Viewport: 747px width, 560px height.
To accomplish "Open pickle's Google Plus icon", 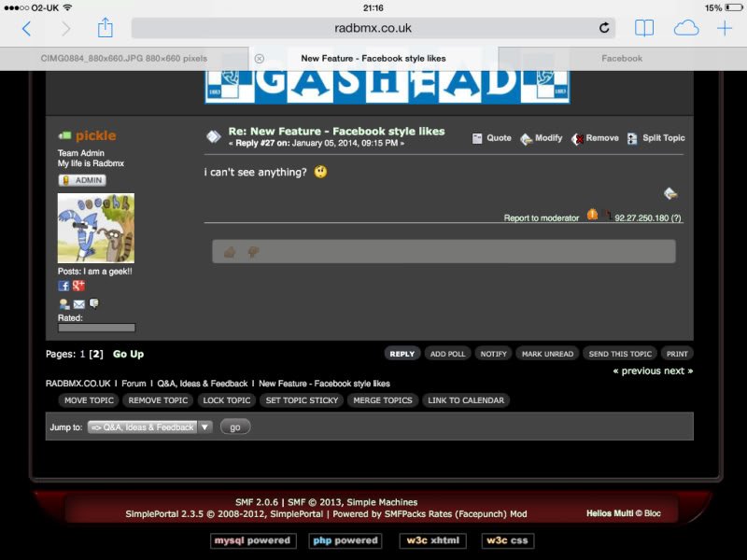I will click(x=78, y=286).
